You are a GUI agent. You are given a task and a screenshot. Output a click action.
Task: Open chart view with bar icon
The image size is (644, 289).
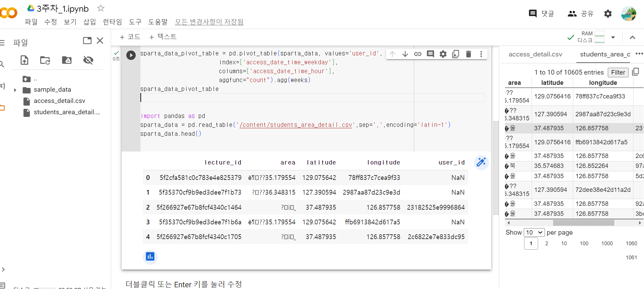click(x=150, y=257)
